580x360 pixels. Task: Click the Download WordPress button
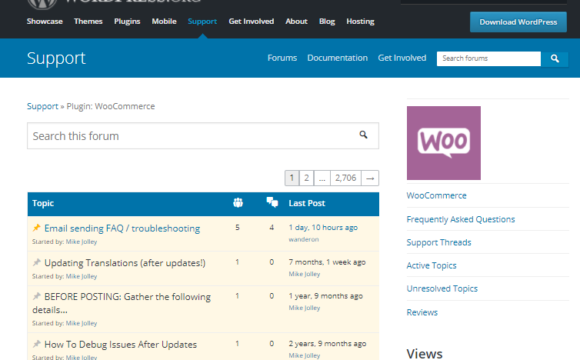coord(518,22)
